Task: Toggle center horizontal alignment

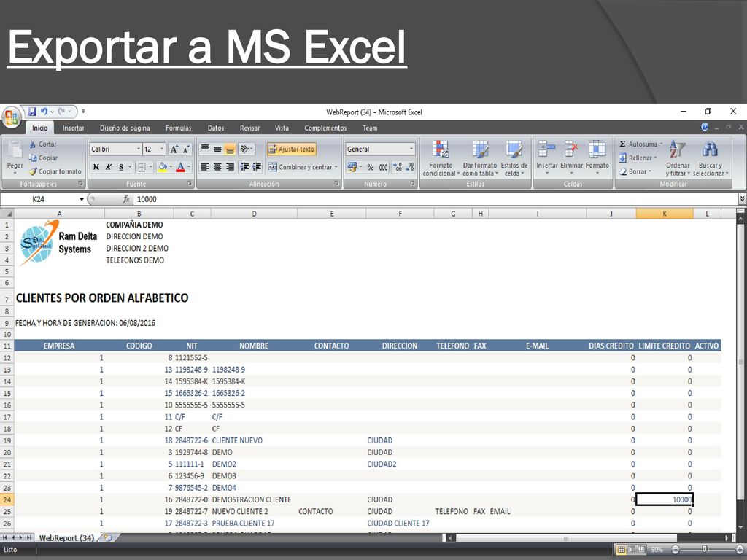Action: click(217, 167)
